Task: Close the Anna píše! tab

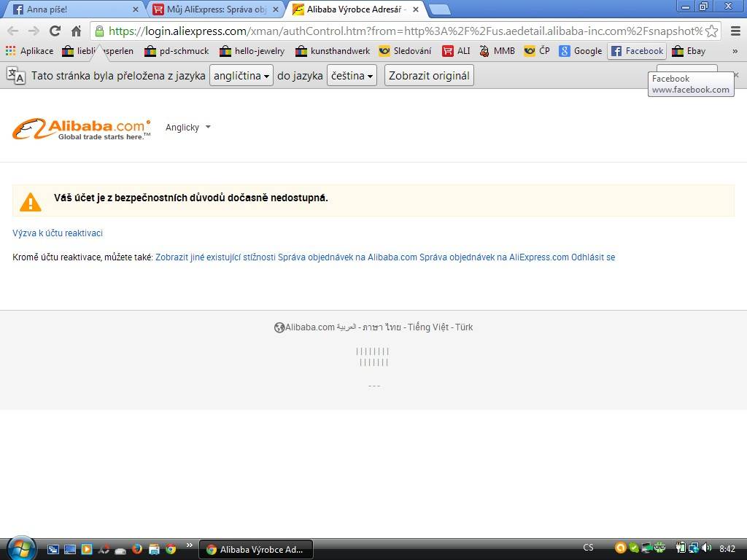Action: coord(135,9)
